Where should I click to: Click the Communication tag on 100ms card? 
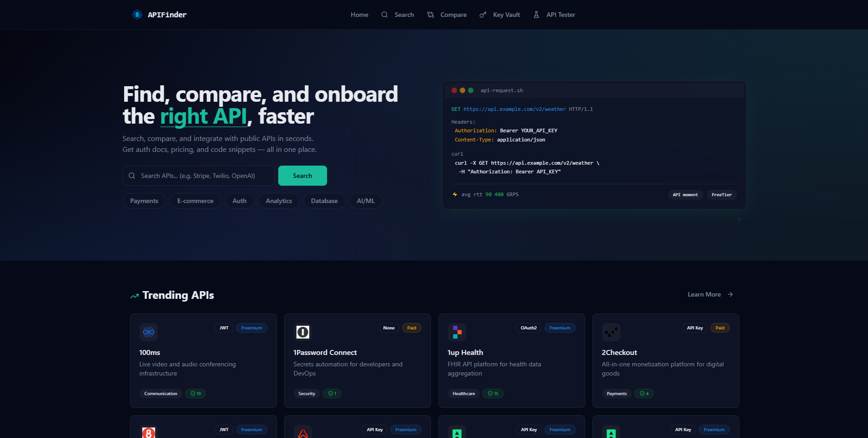pyautogui.click(x=161, y=393)
